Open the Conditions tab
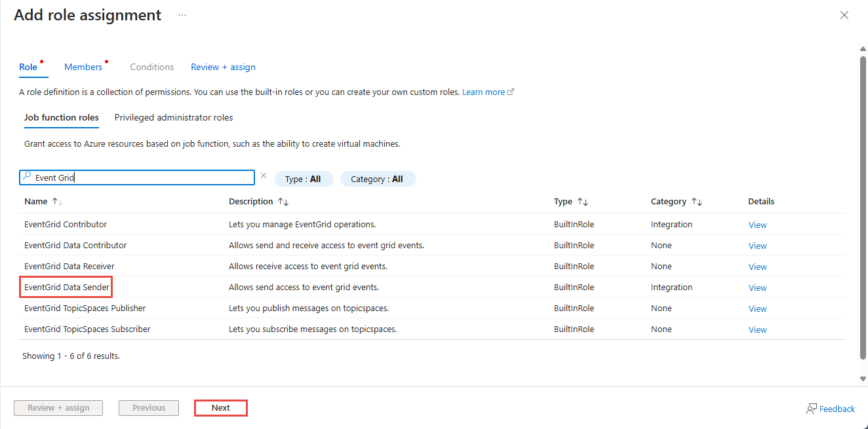The image size is (868, 429). (x=152, y=67)
